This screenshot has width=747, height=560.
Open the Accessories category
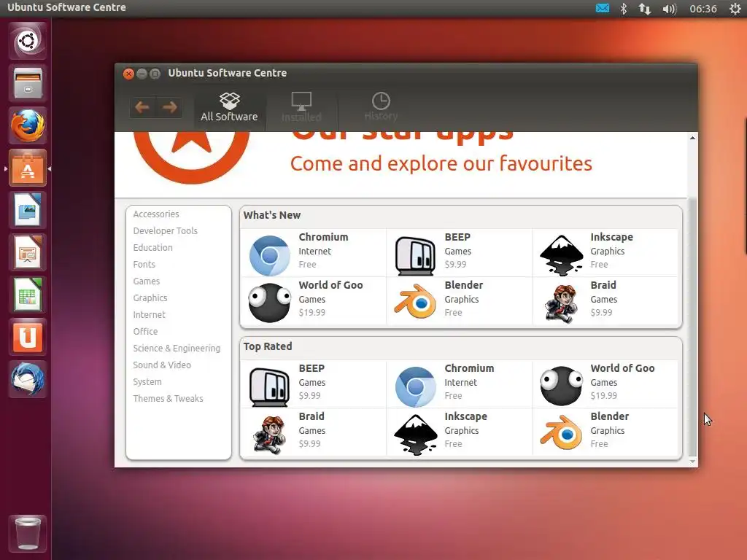pyautogui.click(x=156, y=214)
